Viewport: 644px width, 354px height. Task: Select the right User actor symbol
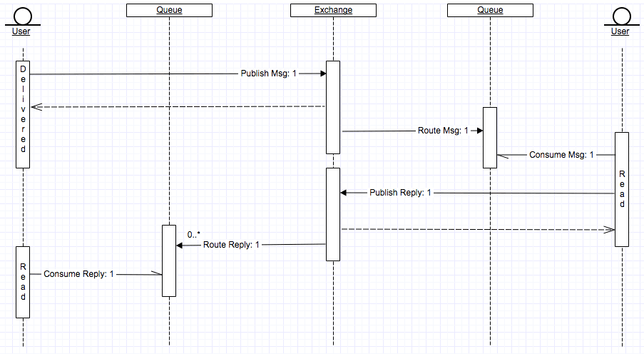pyautogui.click(x=622, y=17)
